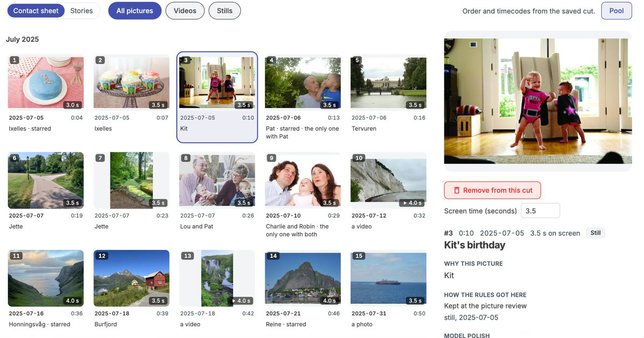Click the date 2025-07-12
644x338 pixels.
coord(369,216)
